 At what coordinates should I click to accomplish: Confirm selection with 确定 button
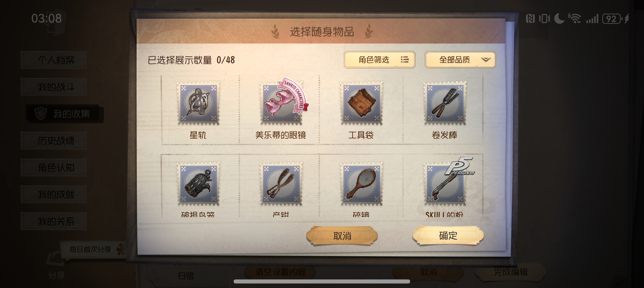(x=448, y=236)
